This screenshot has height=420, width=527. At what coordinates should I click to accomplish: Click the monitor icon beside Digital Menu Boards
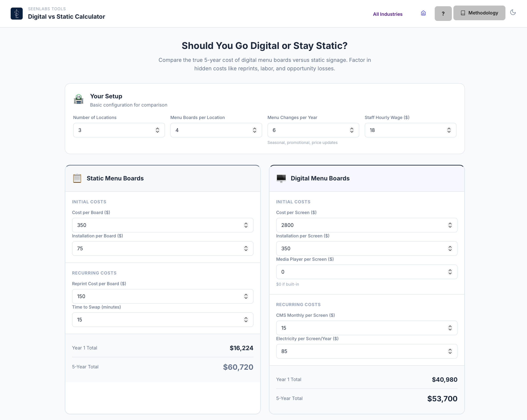281,178
